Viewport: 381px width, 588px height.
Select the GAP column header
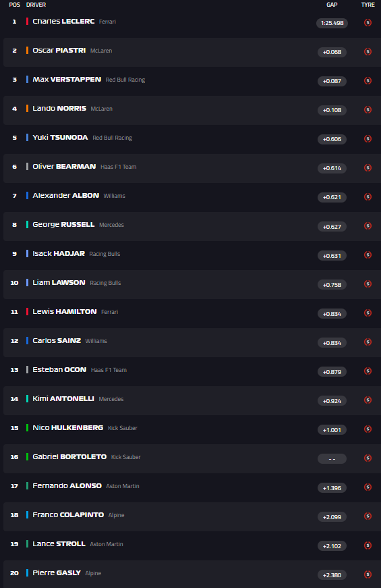point(332,5)
